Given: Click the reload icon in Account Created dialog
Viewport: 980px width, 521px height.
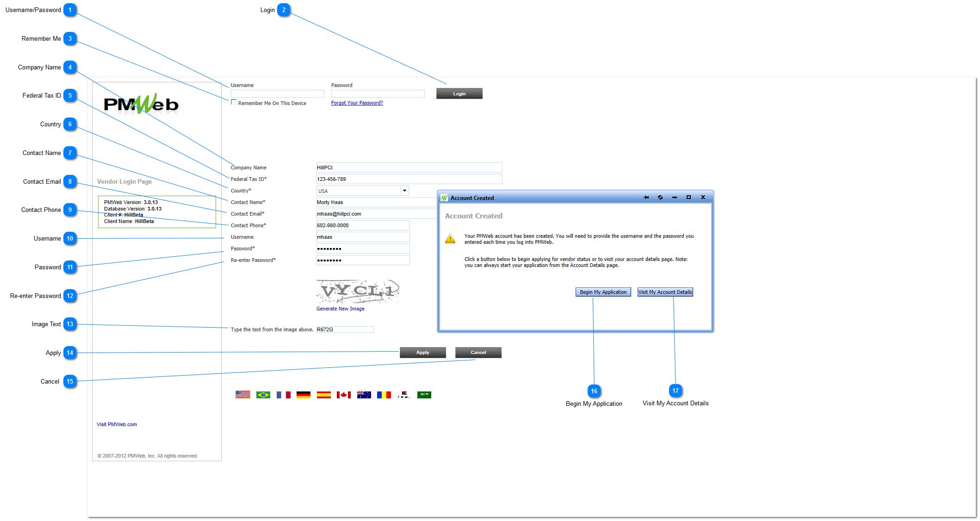Looking at the screenshot, I should (660, 198).
